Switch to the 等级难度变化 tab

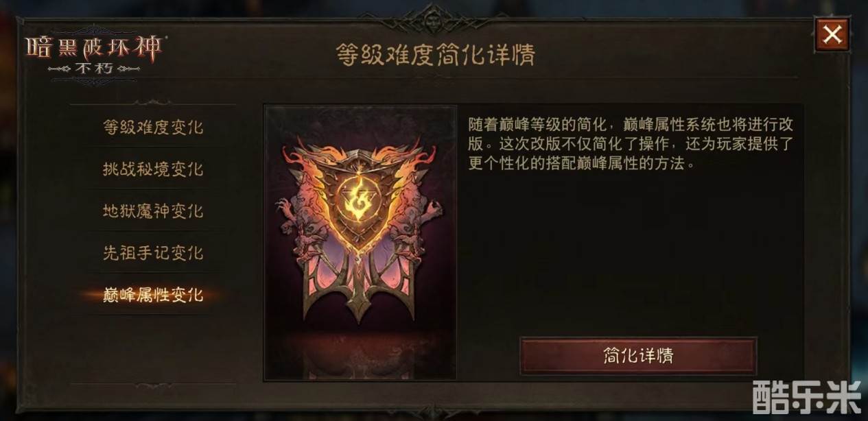coord(153,128)
